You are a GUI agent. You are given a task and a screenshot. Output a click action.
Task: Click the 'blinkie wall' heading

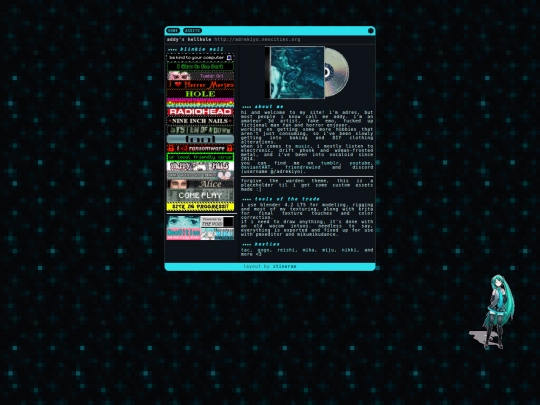point(202,49)
